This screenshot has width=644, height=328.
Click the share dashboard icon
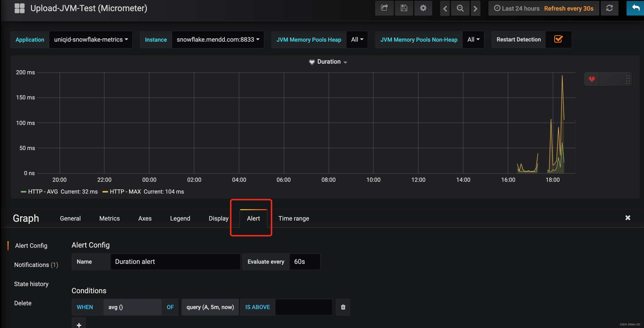click(x=384, y=8)
